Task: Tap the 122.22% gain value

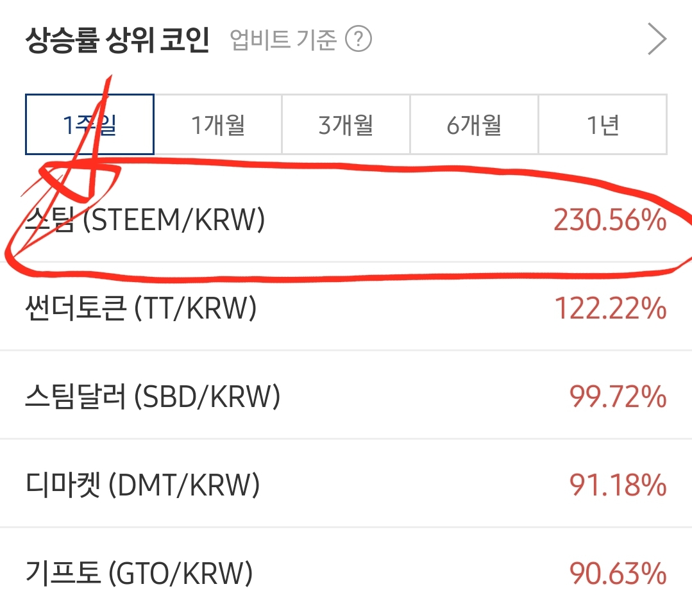Action: tap(611, 308)
